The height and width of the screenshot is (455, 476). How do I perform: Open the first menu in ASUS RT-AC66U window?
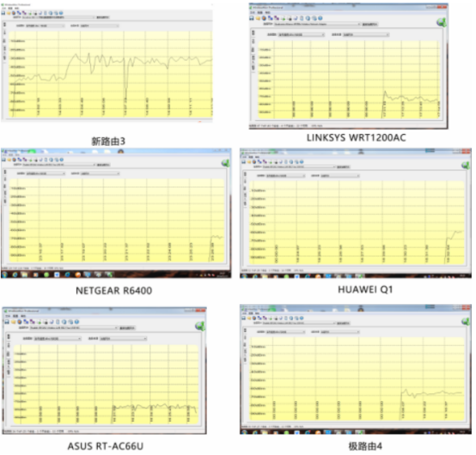[x=8, y=316]
